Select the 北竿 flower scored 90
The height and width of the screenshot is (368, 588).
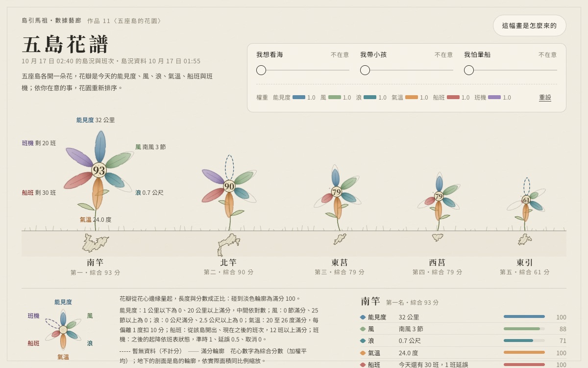(x=229, y=186)
